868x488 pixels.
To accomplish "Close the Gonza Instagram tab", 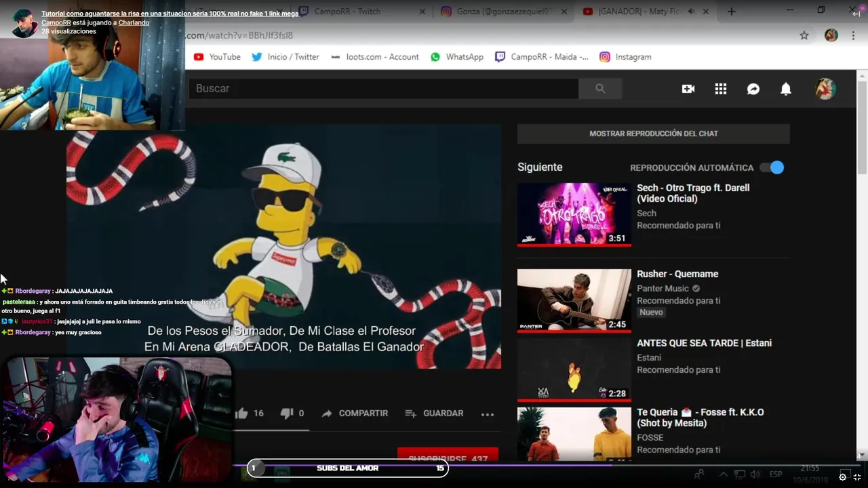I will 564,12.
